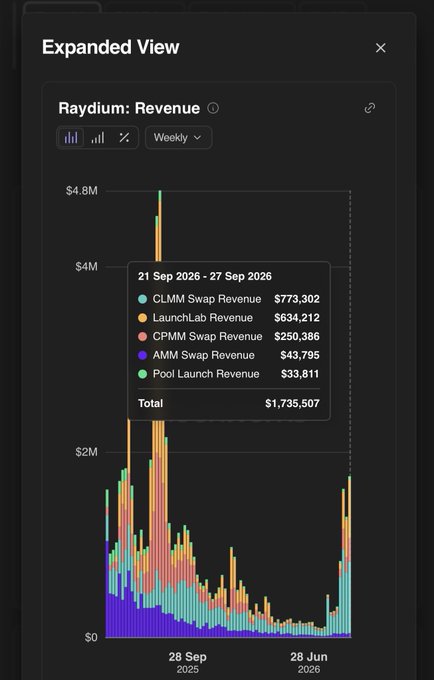Click the Expanded View heading
The width and height of the screenshot is (434, 680).
click(x=111, y=47)
